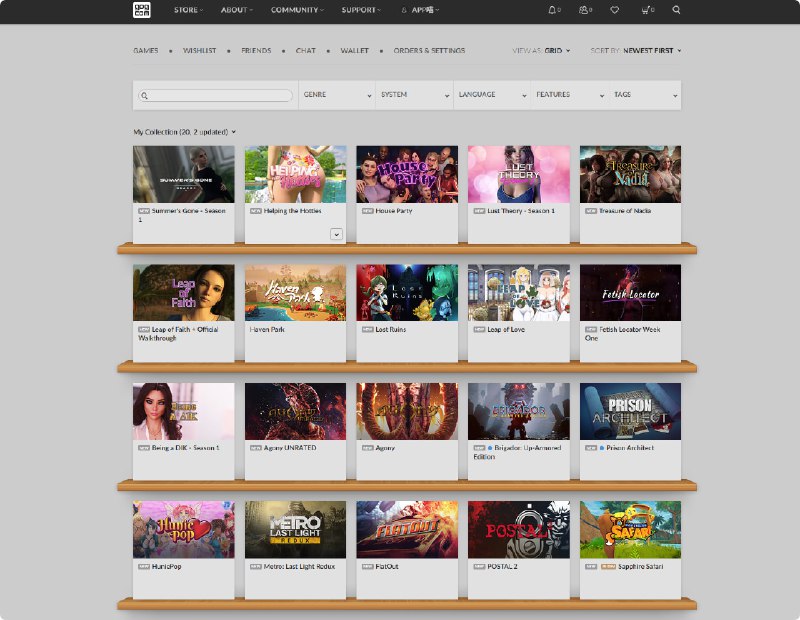Click the "Brigador: Up-Armored Edition" title
This screenshot has width=800, height=620.
pos(517,452)
